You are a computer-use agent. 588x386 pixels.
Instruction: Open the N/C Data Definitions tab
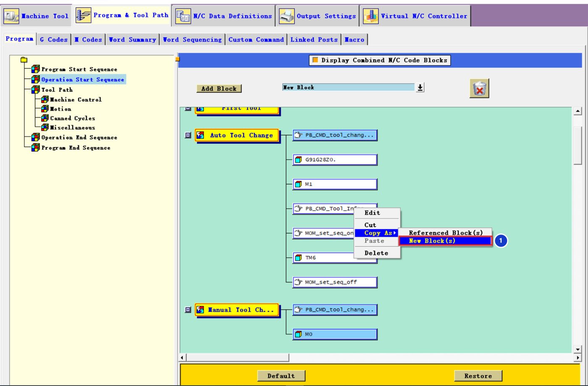point(224,16)
